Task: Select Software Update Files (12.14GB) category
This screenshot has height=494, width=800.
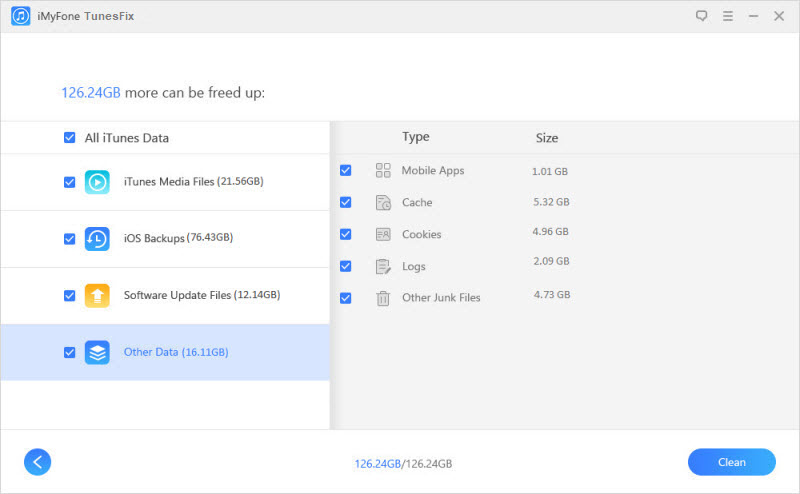Action: [165, 295]
